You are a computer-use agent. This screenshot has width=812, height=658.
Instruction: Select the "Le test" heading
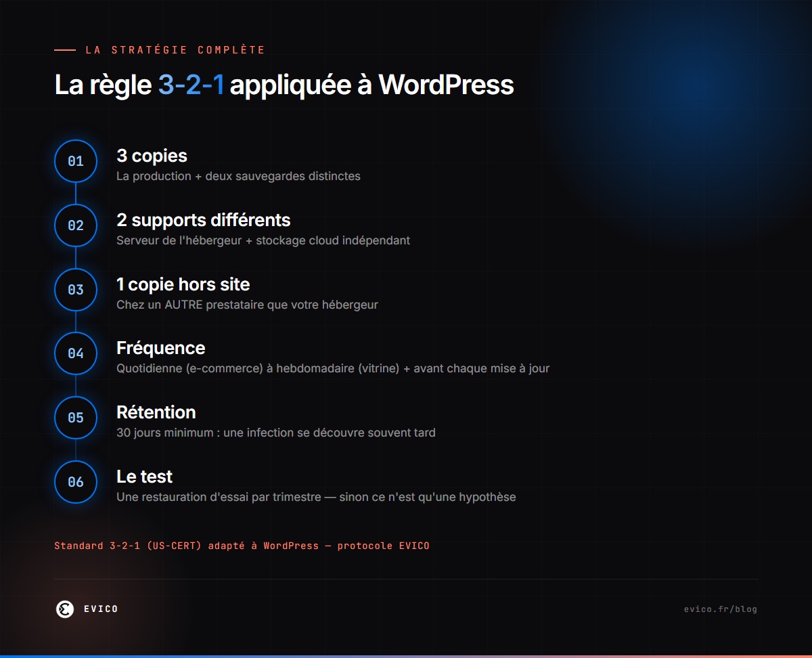tap(144, 477)
